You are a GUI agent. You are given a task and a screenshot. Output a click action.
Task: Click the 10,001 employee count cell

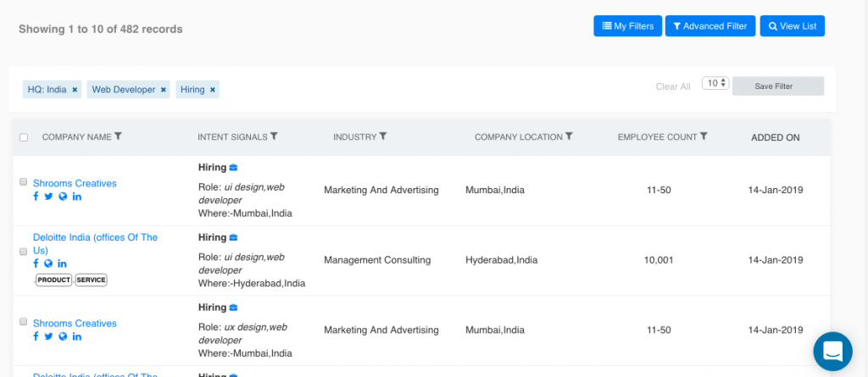click(x=659, y=260)
